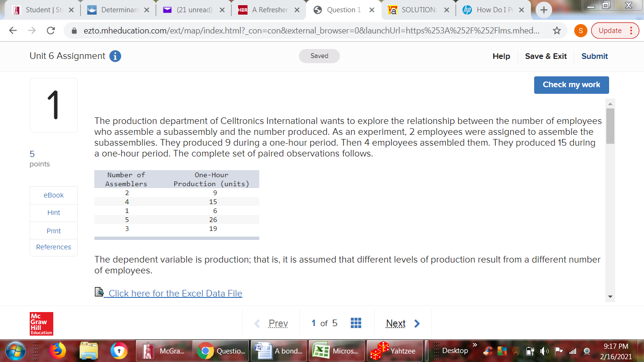
Task: Open the S profile avatar in the address bar
Action: 580,30
